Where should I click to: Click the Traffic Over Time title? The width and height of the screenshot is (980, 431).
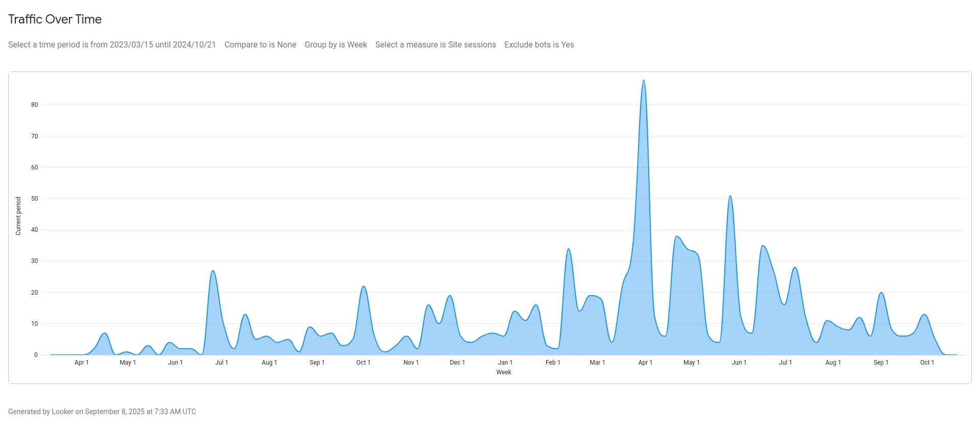55,19
